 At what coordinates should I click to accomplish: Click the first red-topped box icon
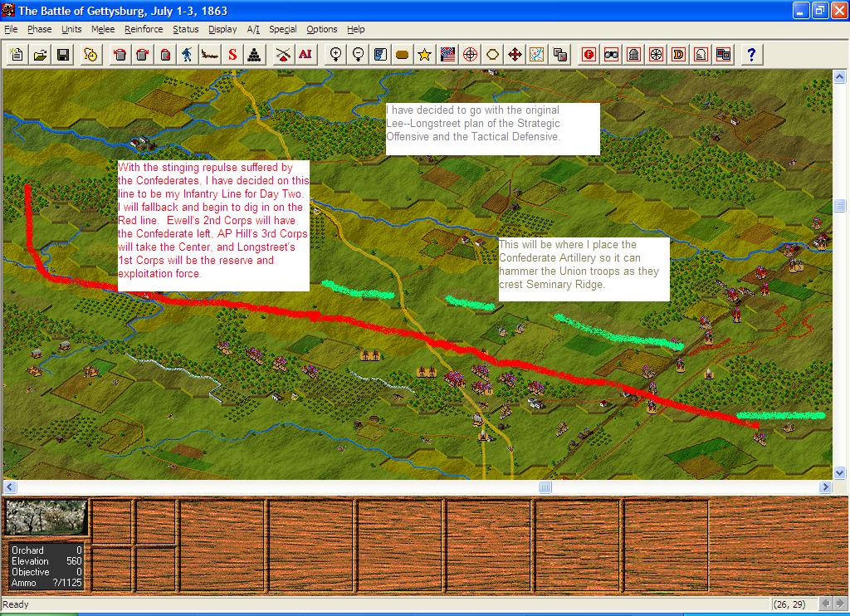point(120,54)
